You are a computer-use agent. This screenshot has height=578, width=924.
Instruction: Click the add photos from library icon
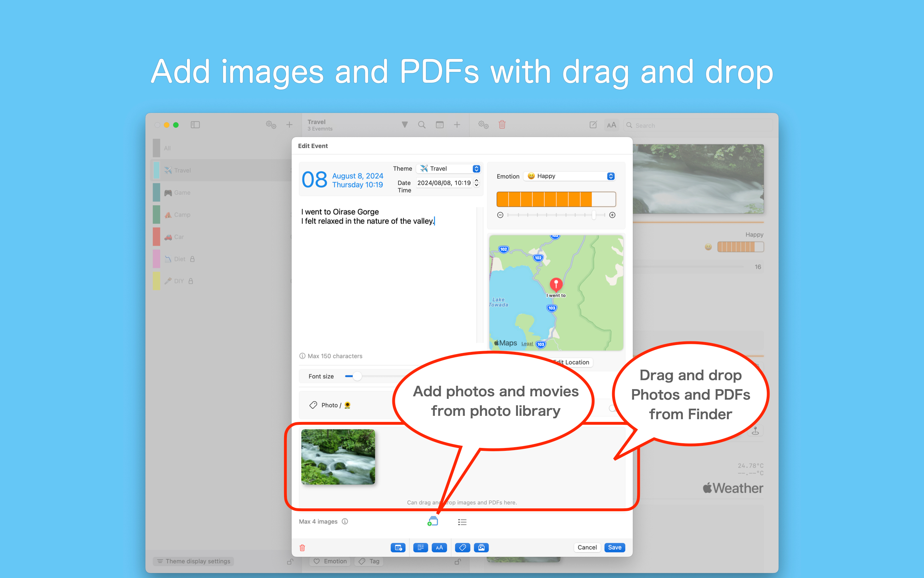[x=433, y=521]
